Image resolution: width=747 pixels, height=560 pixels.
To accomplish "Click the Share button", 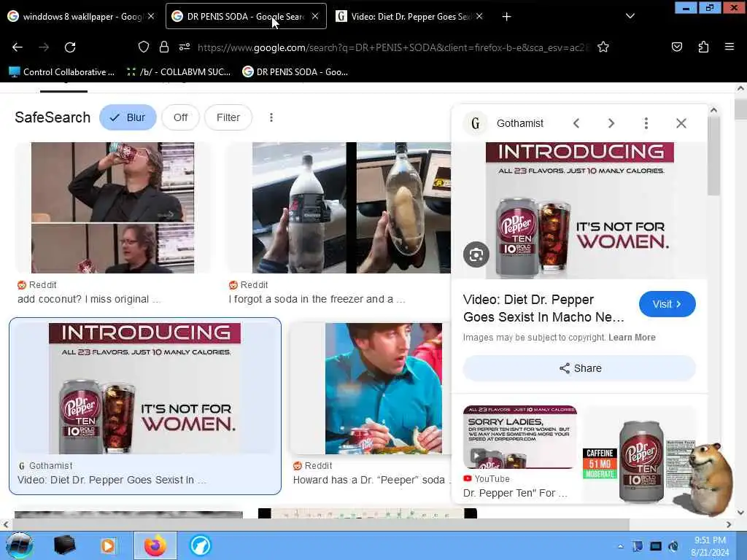I will click(579, 368).
